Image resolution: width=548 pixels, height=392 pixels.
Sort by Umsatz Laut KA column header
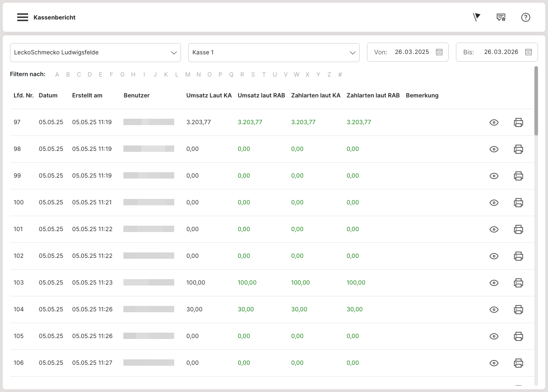(x=209, y=96)
